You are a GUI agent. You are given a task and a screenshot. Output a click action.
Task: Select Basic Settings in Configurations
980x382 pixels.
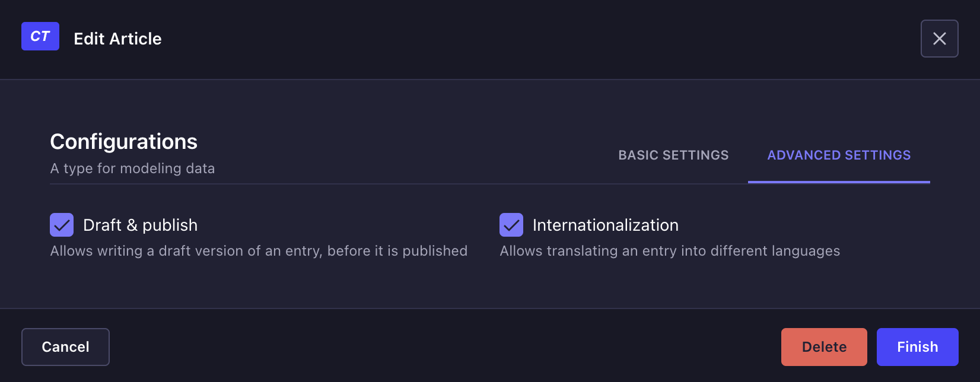(x=673, y=155)
